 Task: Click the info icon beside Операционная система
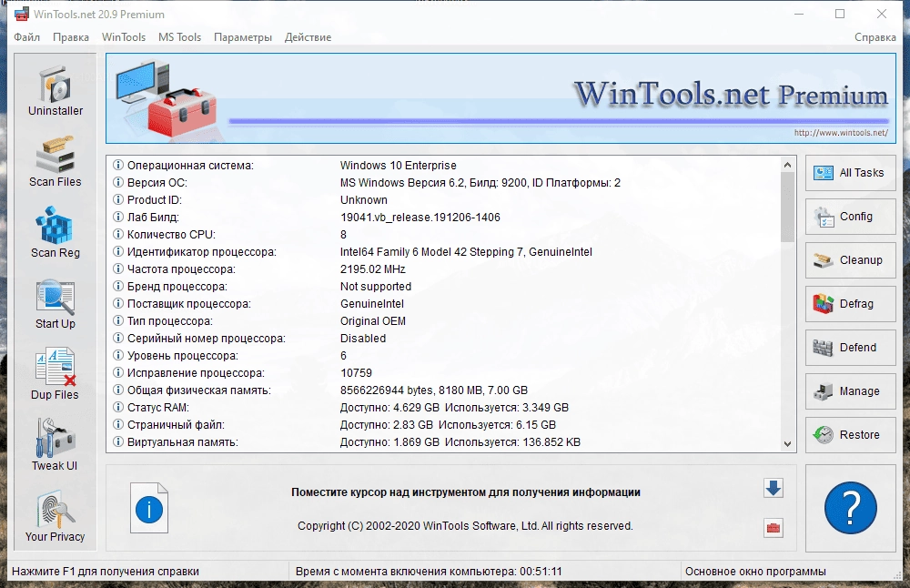(x=117, y=165)
